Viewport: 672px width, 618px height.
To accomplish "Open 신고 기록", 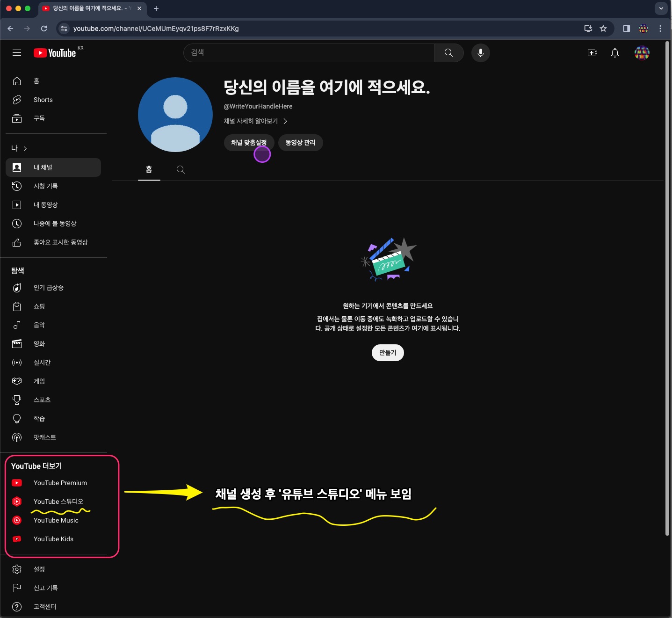I will tap(53, 588).
